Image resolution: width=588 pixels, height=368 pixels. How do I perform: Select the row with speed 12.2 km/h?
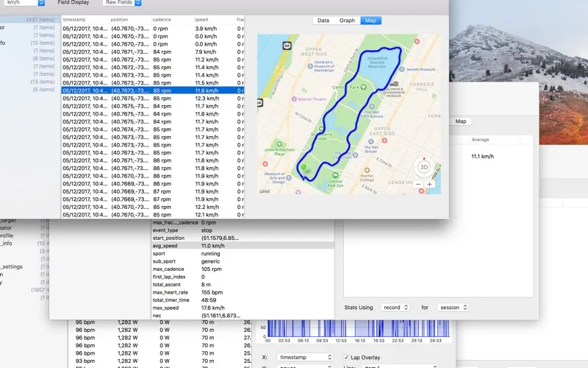tap(153, 207)
